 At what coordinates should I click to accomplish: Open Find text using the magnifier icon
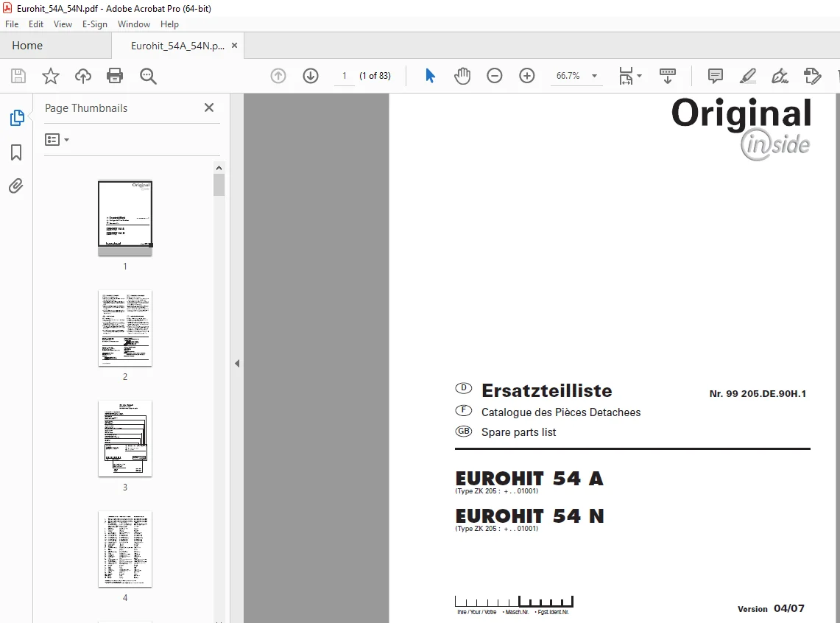click(x=148, y=76)
